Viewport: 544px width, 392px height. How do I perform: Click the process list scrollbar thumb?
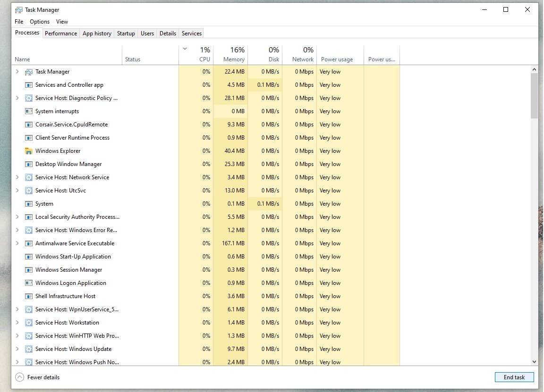(x=534, y=96)
